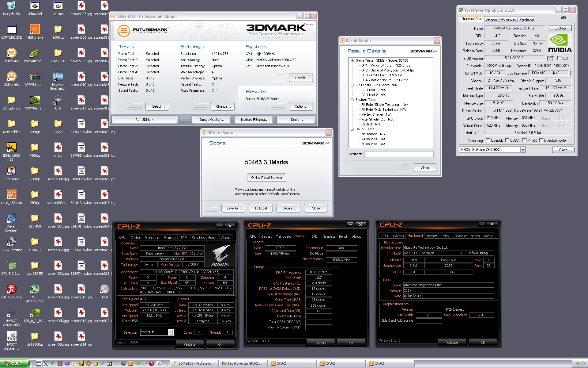Toggle OpenCL checkbox in GPU-Z

(x=488, y=140)
